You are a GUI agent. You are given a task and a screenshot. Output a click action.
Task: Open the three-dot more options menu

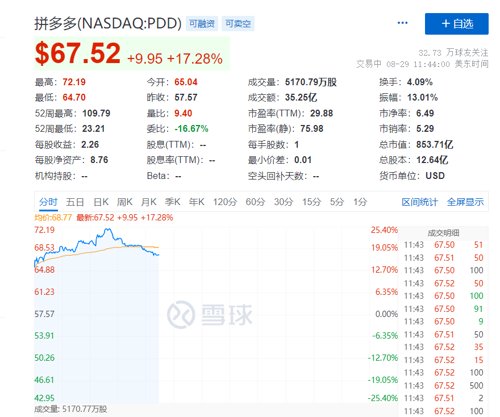point(402,23)
